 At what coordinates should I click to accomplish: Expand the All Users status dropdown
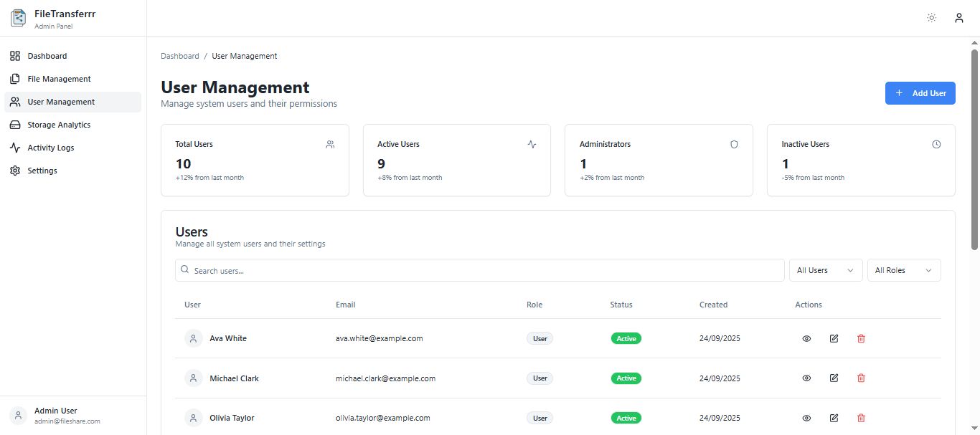coord(825,270)
